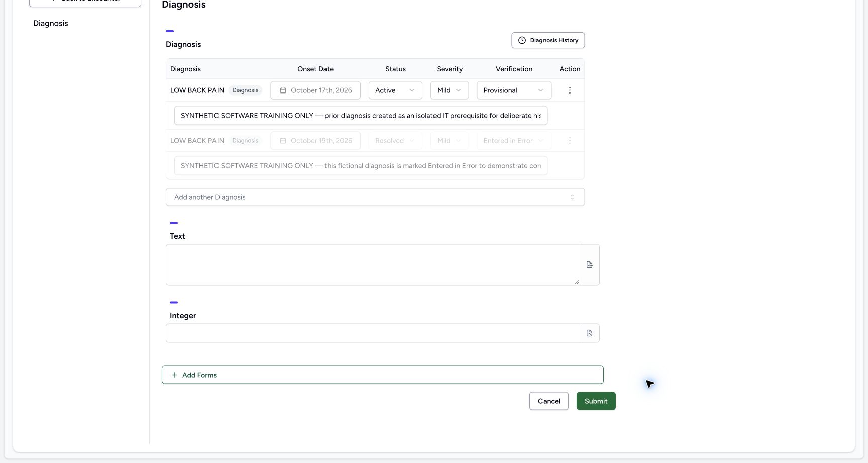Edit the note starting 'prior diagnosis created'

[x=361, y=116]
